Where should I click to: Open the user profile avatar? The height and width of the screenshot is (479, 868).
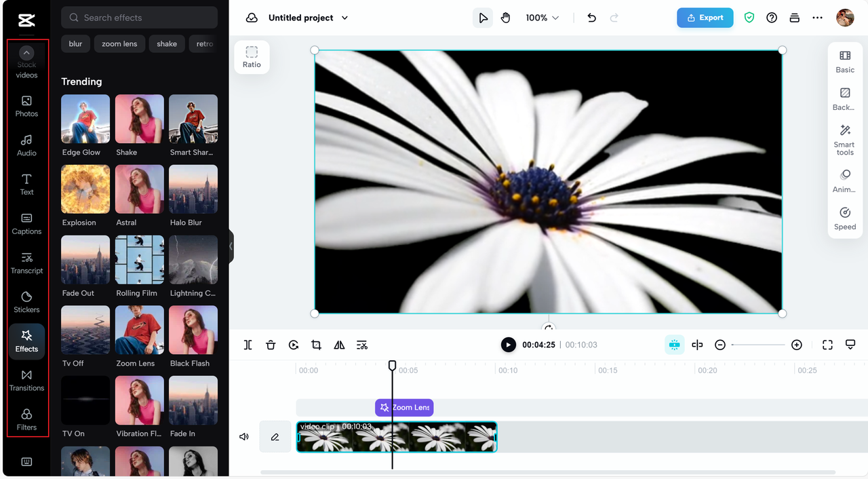coord(845,18)
